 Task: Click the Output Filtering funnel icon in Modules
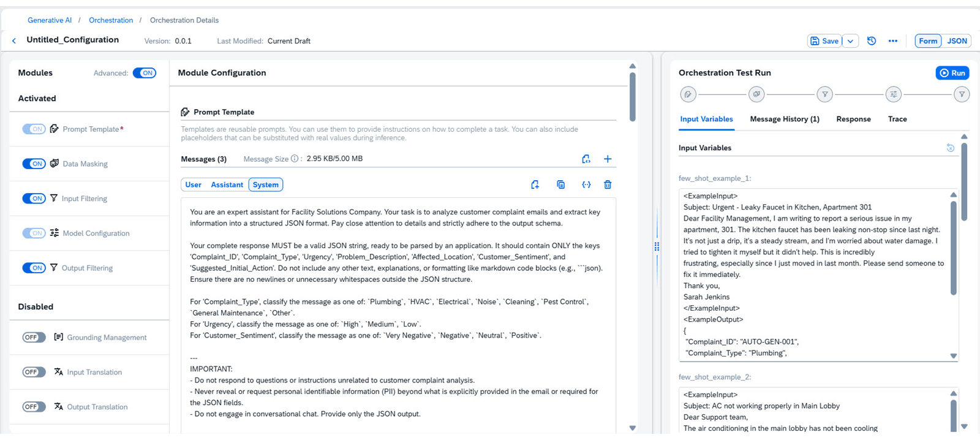[54, 268]
